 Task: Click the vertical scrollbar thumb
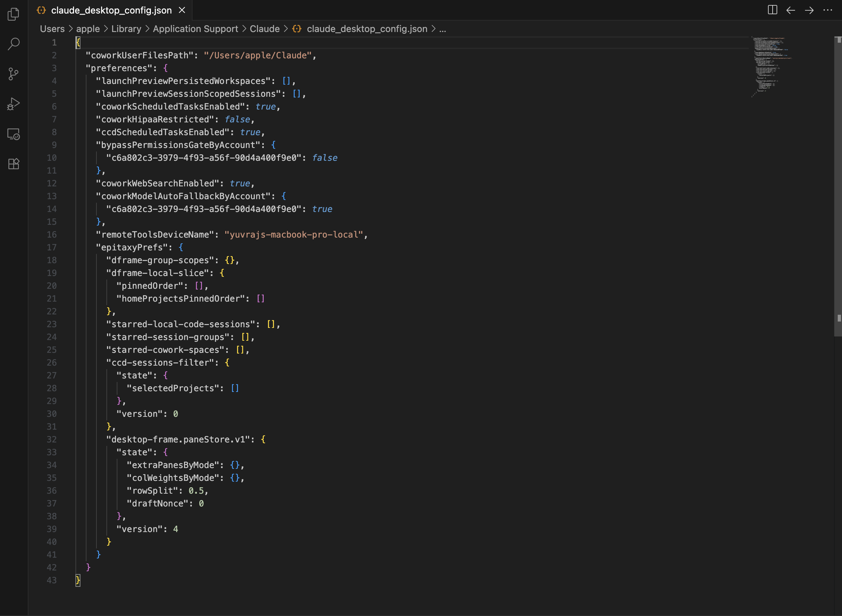click(x=838, y=186)
